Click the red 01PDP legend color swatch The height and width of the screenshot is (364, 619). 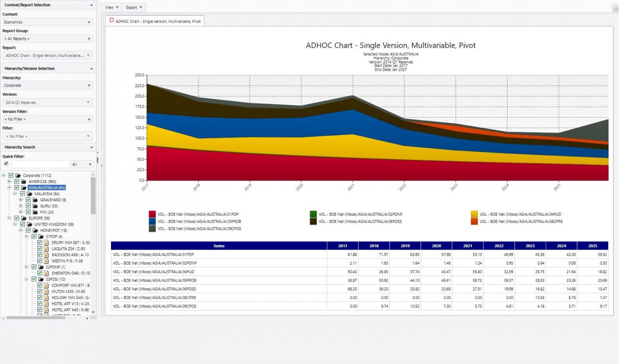(x=152, y=214)
